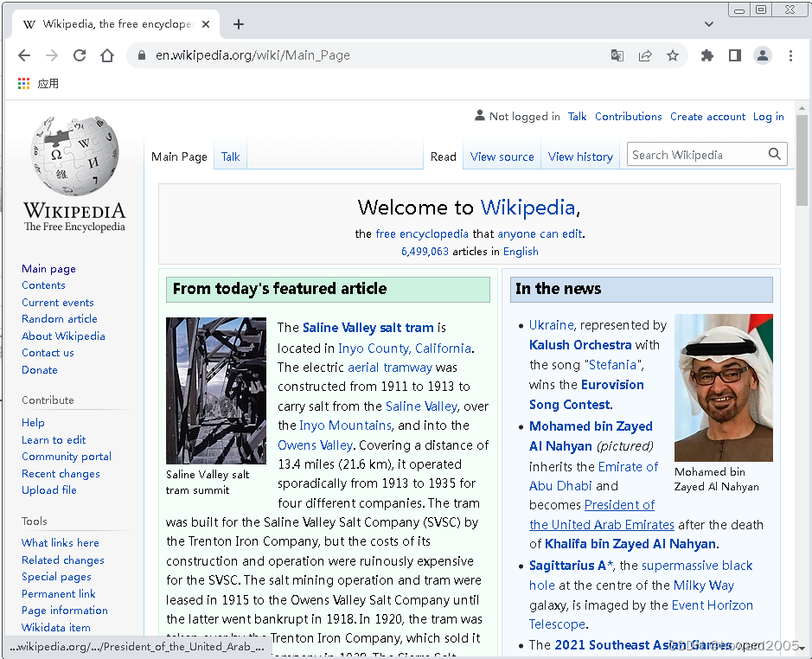Click the Saline Valley salt tram thumbnail
The width and height of the screenshot is (812, 659).
(216, 391)
